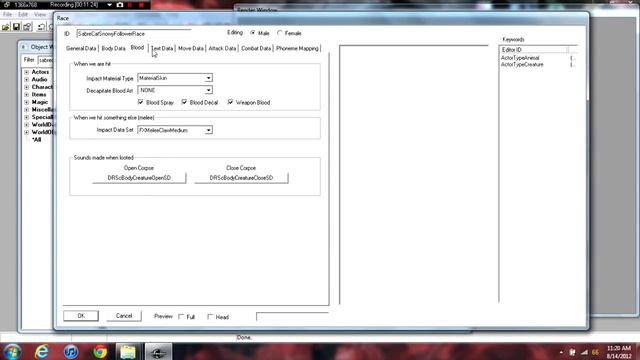
Task: Toggle the Blood Spray checkbox
Action: click(141, 102)
